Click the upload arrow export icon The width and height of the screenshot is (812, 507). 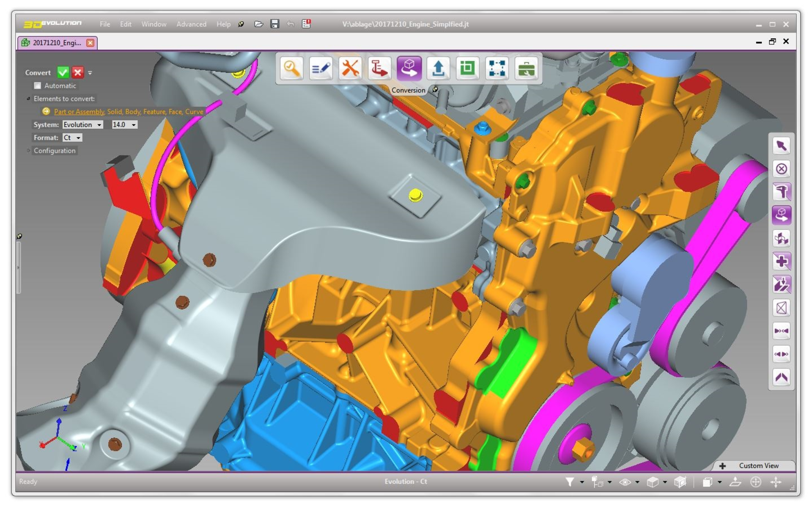click(438, 69)
